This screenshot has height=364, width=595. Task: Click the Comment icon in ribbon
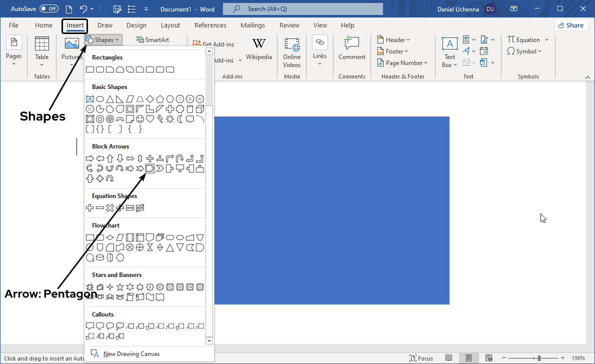point(352,48)
